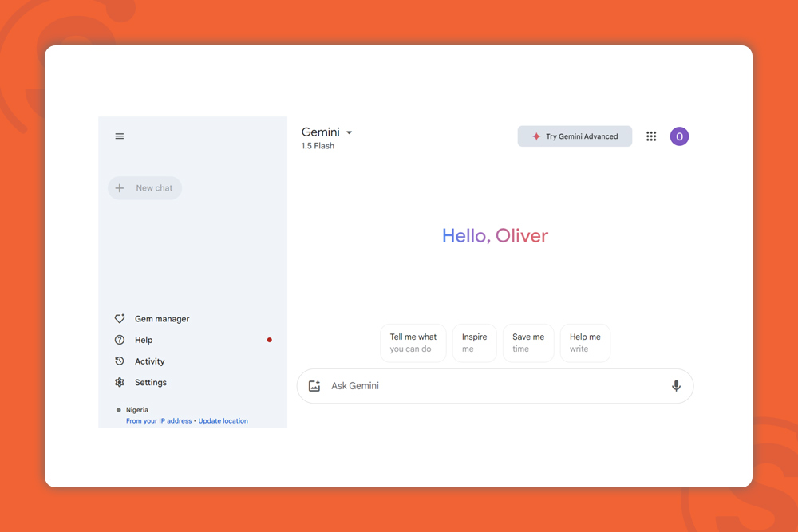Select the "Tell me what you can do" suggestion
This screenshot has height=532, width=798.
tap(413, 343)
